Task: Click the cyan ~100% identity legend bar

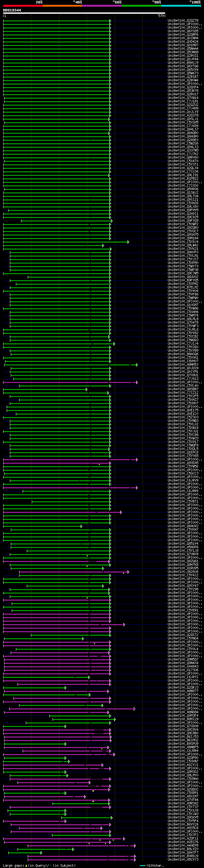Action: (x=181, y=6)
